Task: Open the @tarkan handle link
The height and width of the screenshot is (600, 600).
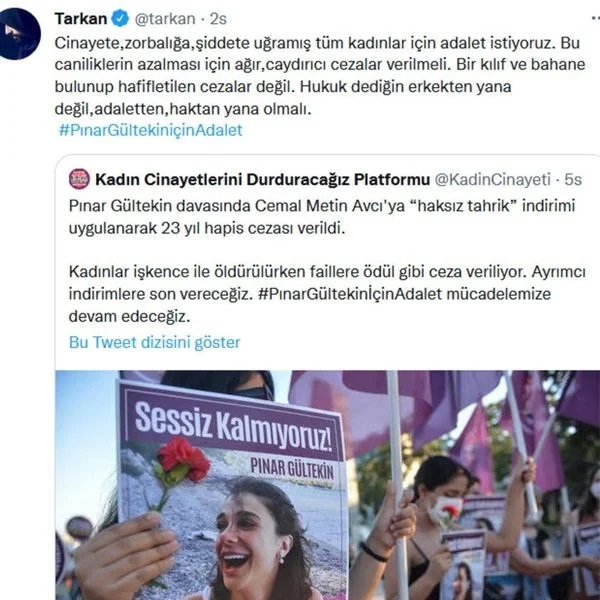Action: point(165,19)
